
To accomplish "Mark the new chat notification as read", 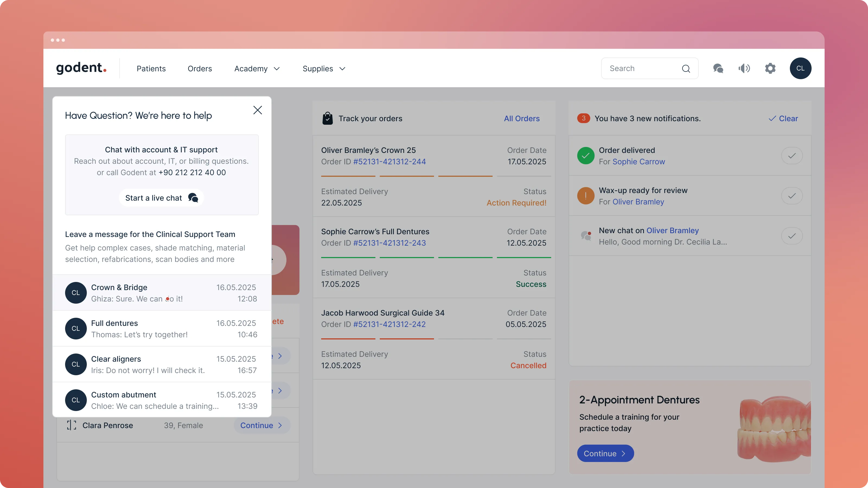I will (x=792, y=236).
